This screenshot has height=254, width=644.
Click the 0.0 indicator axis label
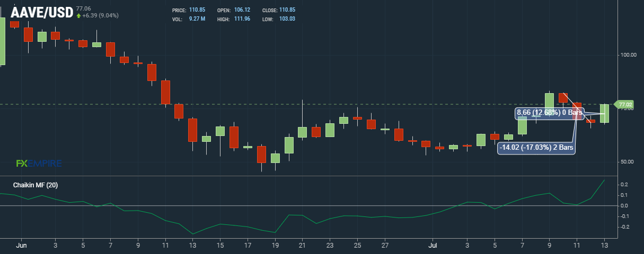click(x=624, y=206)
